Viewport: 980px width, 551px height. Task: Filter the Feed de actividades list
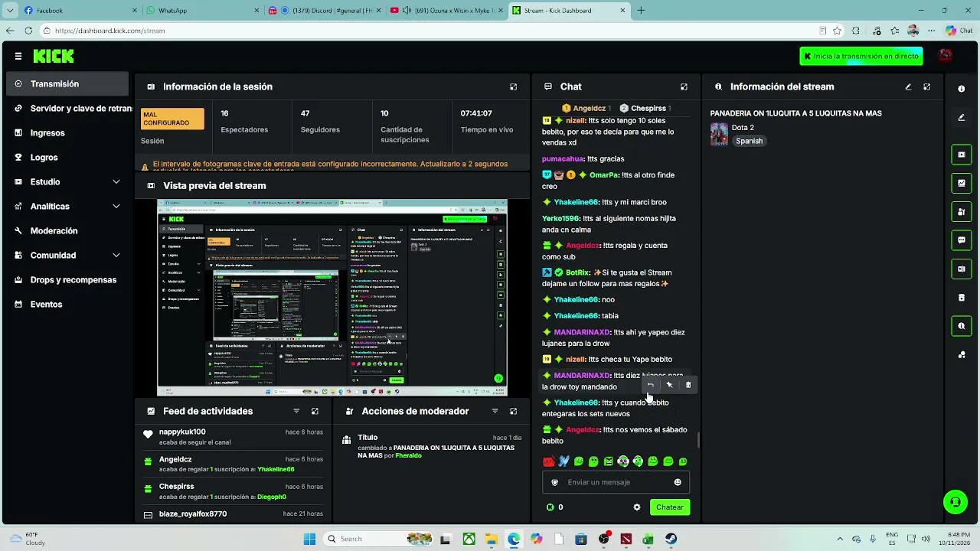pos(296,411)
